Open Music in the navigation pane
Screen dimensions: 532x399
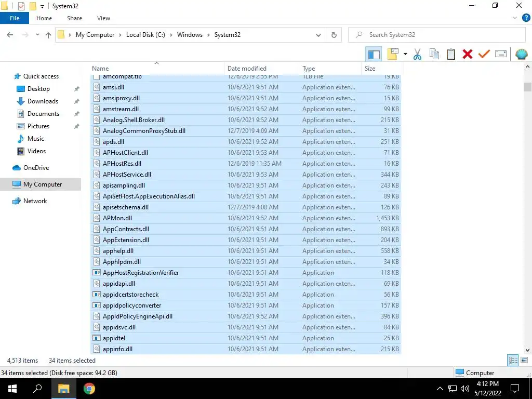click(x=36, y=139)
